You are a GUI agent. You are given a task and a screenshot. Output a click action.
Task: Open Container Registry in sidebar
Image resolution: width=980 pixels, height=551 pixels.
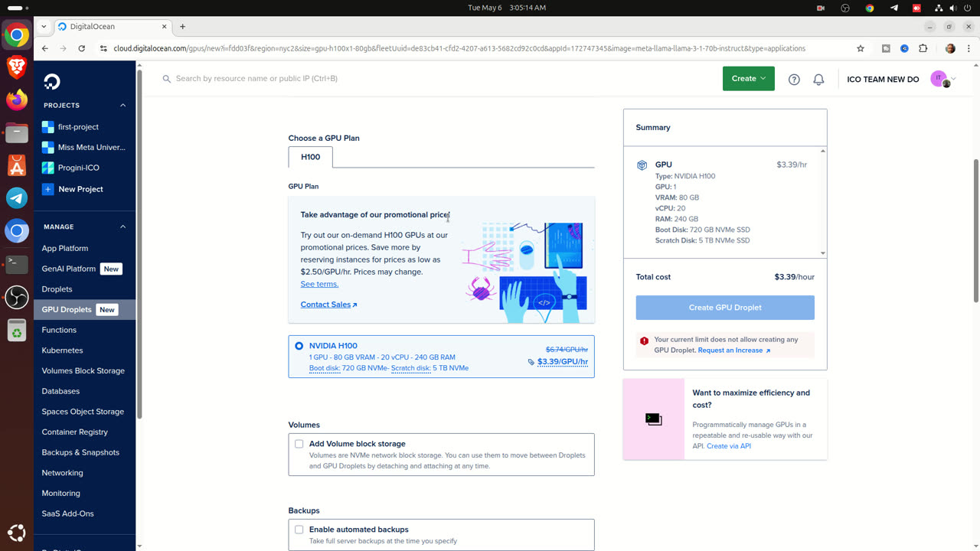click(75, 432)
